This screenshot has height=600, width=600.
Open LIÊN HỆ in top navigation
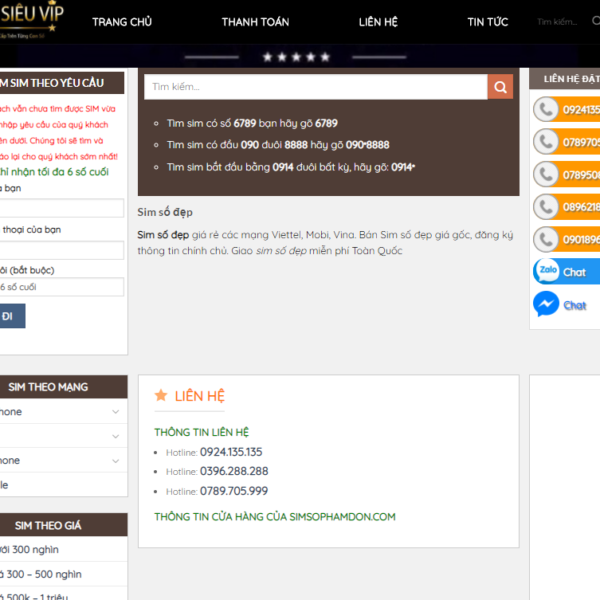point(378,21)
